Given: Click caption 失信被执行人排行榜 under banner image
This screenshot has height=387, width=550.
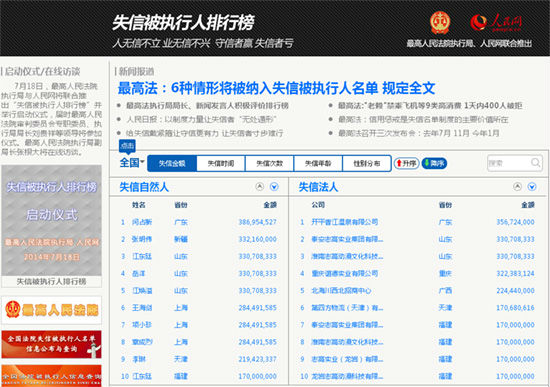Looking at the screenshot, I should click(52, 281).
